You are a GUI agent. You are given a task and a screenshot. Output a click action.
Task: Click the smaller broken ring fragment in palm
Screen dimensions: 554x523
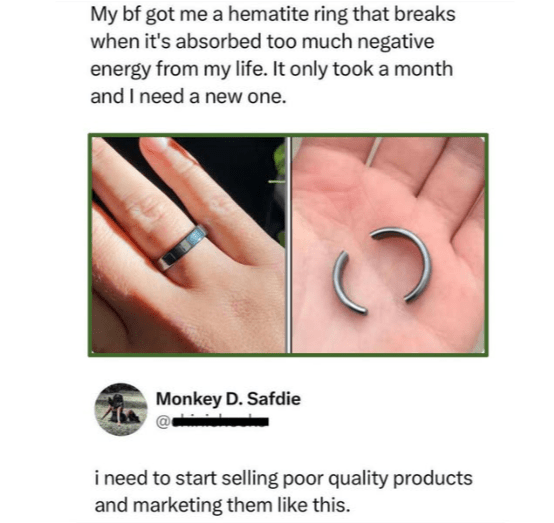pyautogui.click(x=348, y=284)
